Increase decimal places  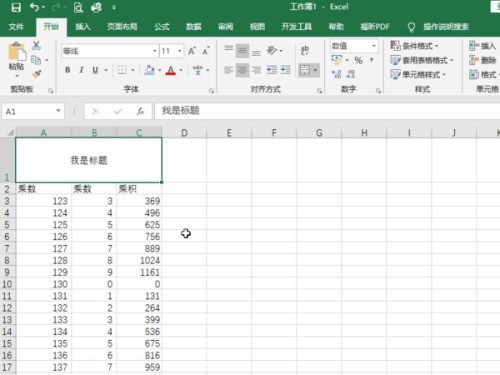337,74
